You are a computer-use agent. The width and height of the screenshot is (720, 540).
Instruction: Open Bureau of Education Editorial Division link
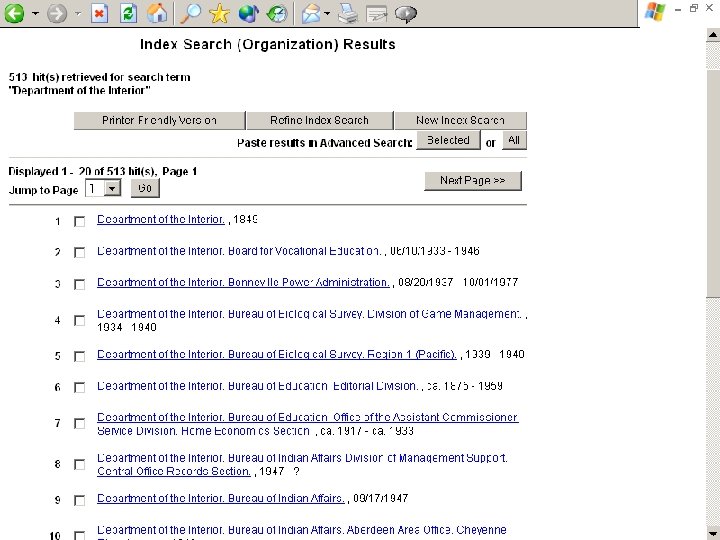(x=257, y=386)
